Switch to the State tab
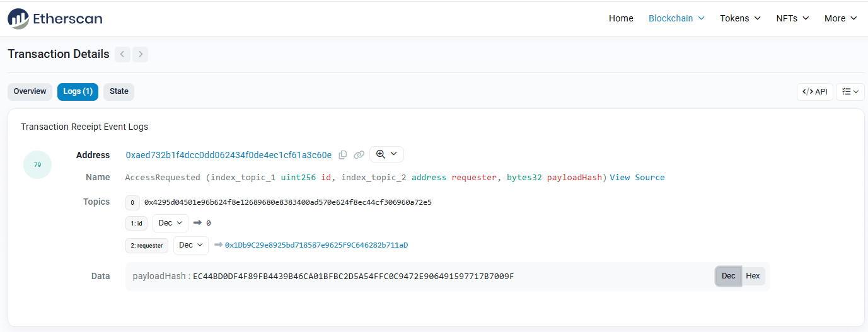Screen dimensions: 868x332 coord(119,92)
